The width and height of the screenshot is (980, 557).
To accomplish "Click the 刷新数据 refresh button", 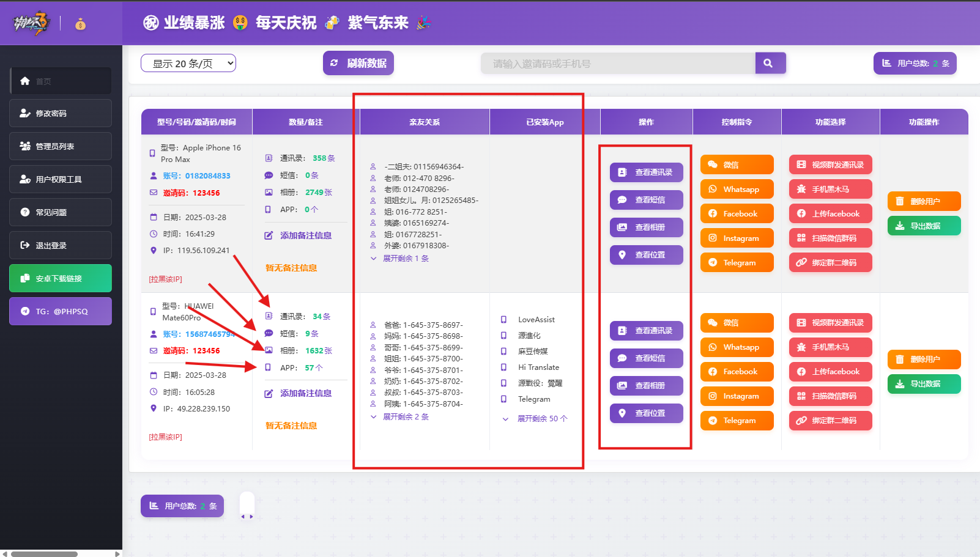I will coord(358,62).
